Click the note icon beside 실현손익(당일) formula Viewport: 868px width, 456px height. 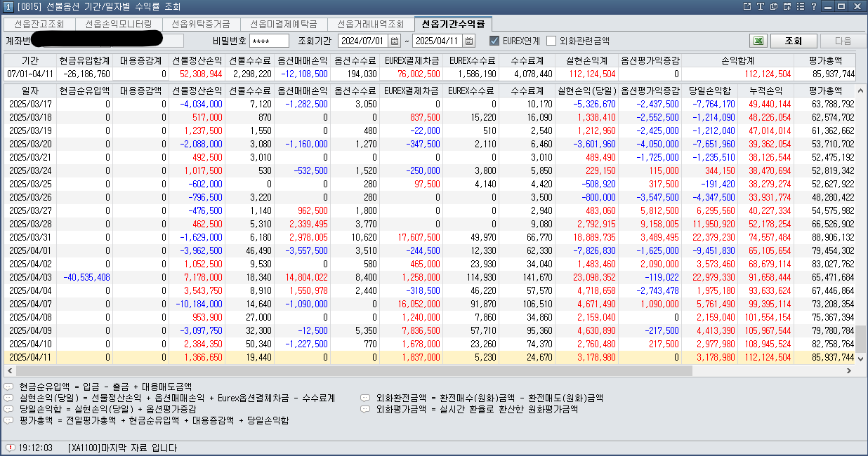click(8, 398)
